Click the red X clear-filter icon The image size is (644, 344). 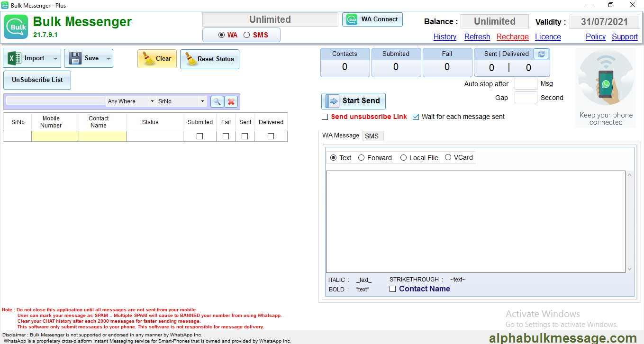231,101
